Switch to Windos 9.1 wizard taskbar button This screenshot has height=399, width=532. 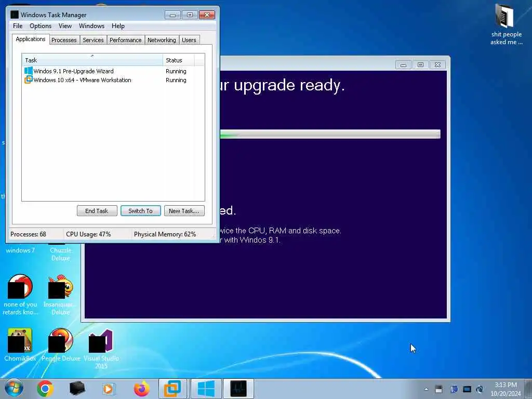[x=206, y=389]
